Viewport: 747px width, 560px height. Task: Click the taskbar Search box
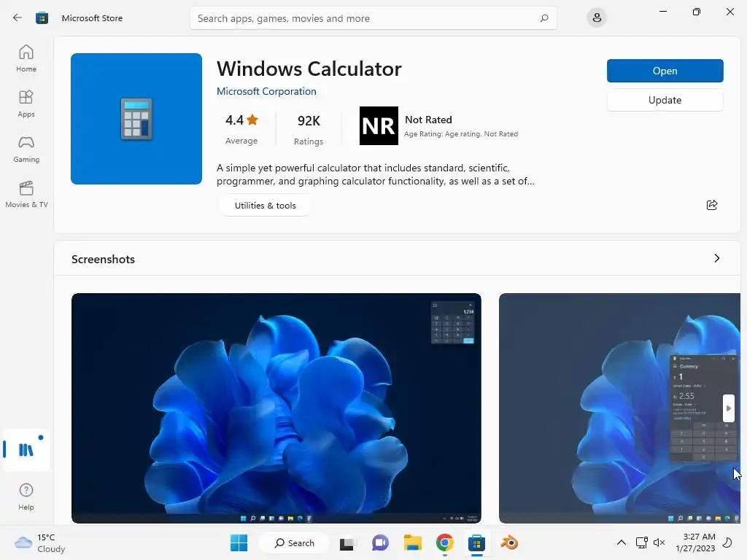(294, 542)
